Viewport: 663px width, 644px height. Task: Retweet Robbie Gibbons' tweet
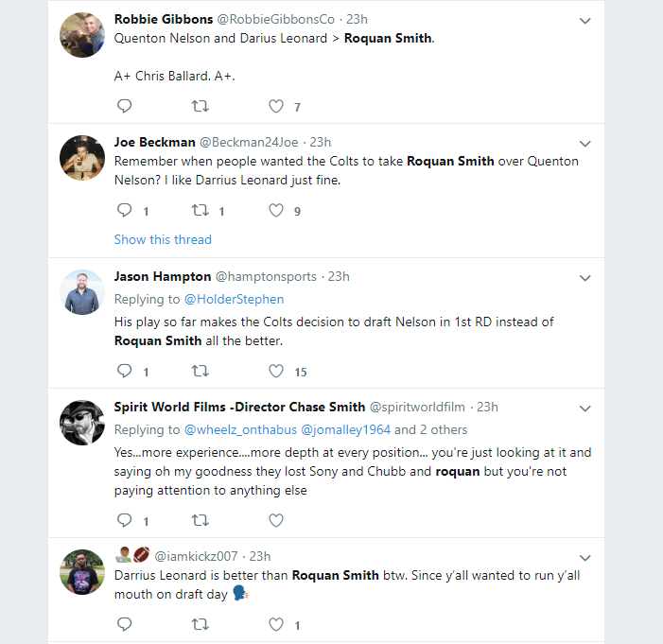click(201, 106)
